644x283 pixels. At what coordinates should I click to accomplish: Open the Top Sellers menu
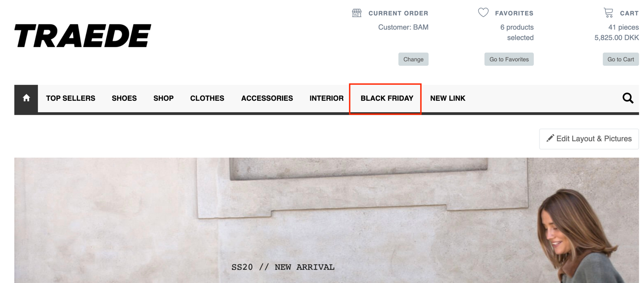(70, 98)
